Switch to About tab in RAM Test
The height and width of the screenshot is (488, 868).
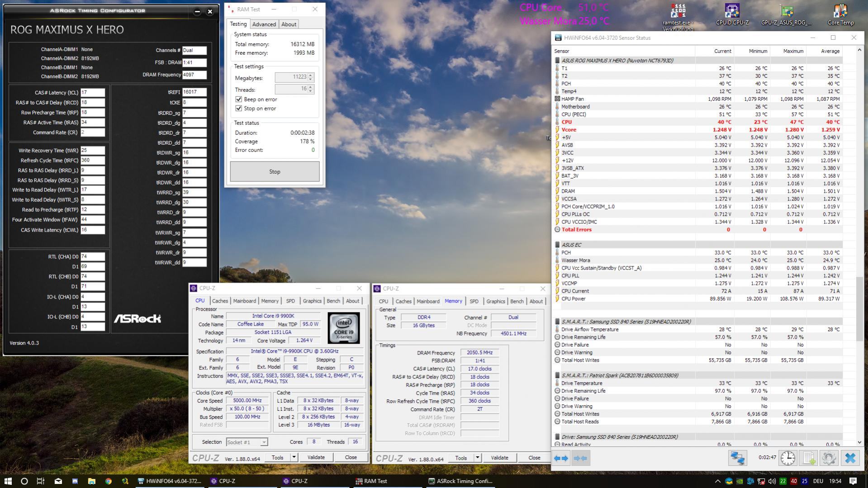tap(289, 24)
